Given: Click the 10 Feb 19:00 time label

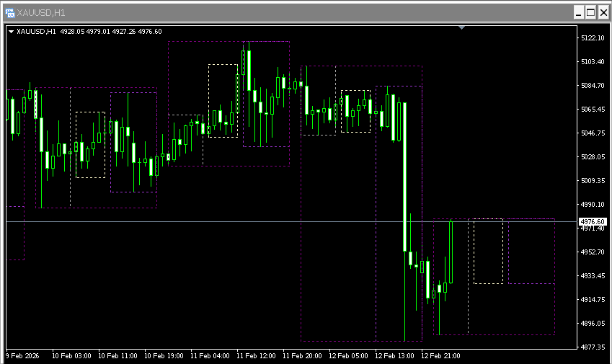Looking at the screenshot, I should pyautogui.click(x=164, y=356).
